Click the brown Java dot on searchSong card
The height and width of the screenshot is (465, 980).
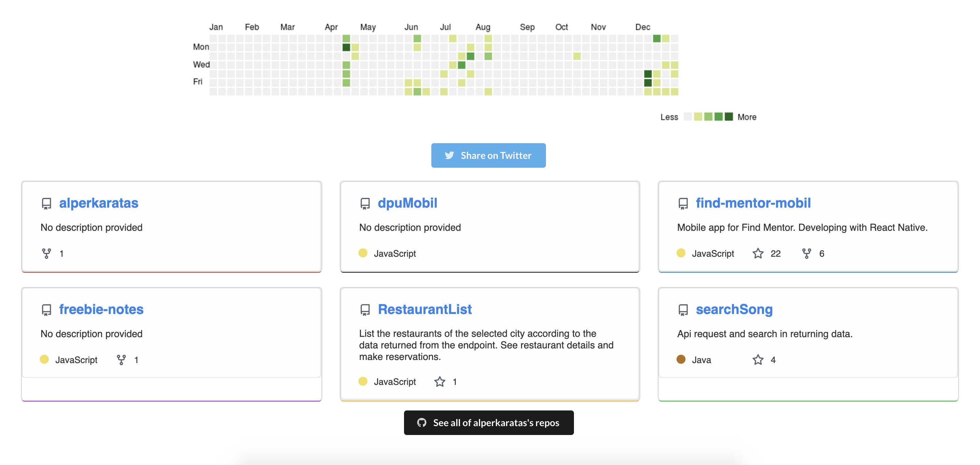pyautogui.click(x=681, y=359)
